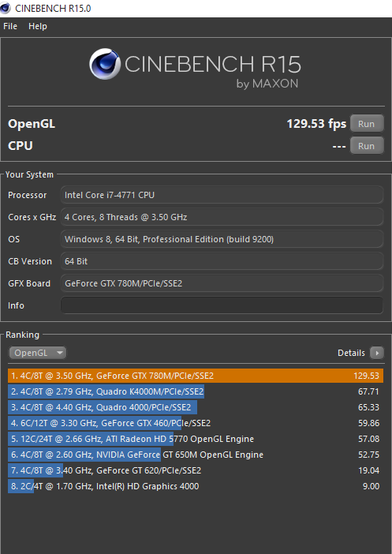
Task: Select the GeForce GTX 780M ranking entry
Action: click(196, 376)
